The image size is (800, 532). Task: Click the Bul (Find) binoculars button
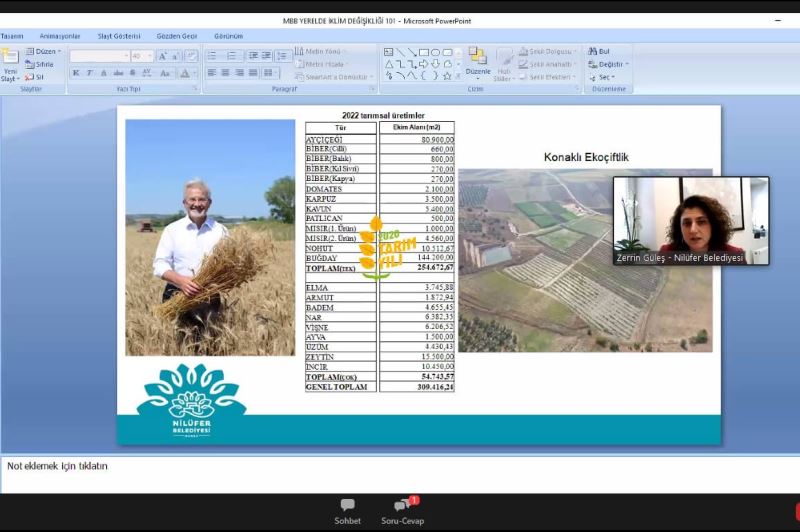(x=598, y=51)
